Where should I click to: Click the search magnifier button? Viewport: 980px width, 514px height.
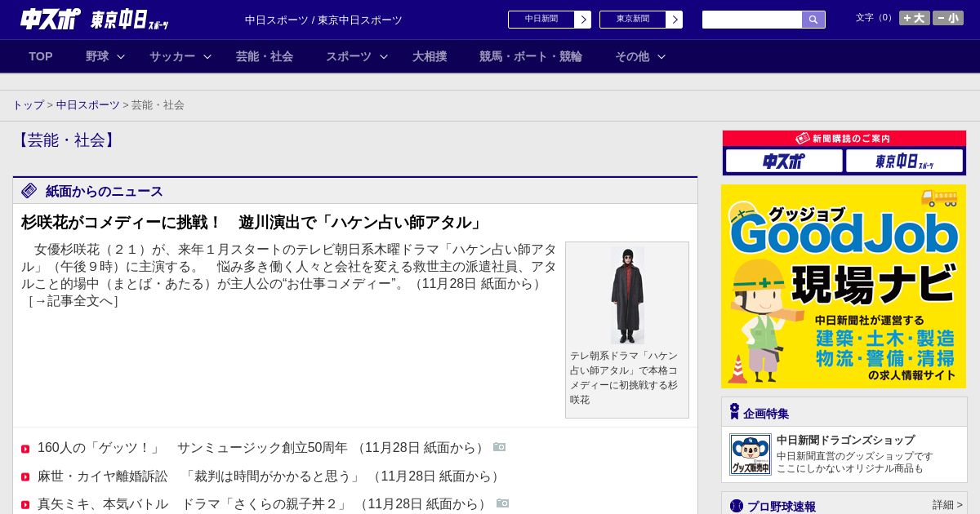[813, 20]
